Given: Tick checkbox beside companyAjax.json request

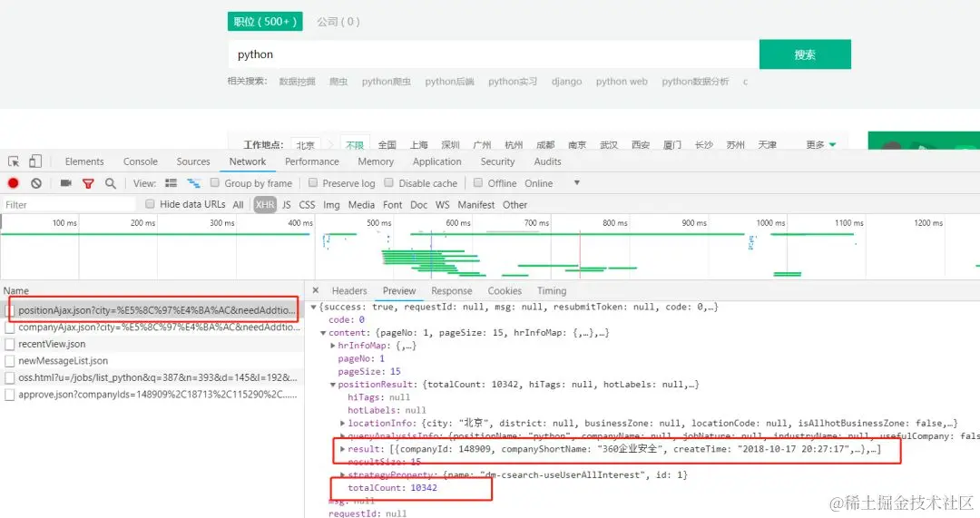Looking at the screenshot, I should [9, 327].
